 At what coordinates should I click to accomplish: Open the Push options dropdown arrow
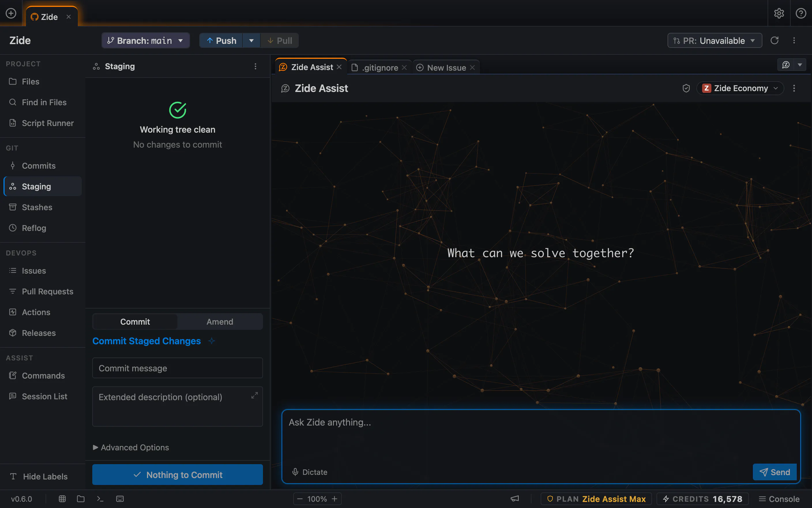coord(251,40)
